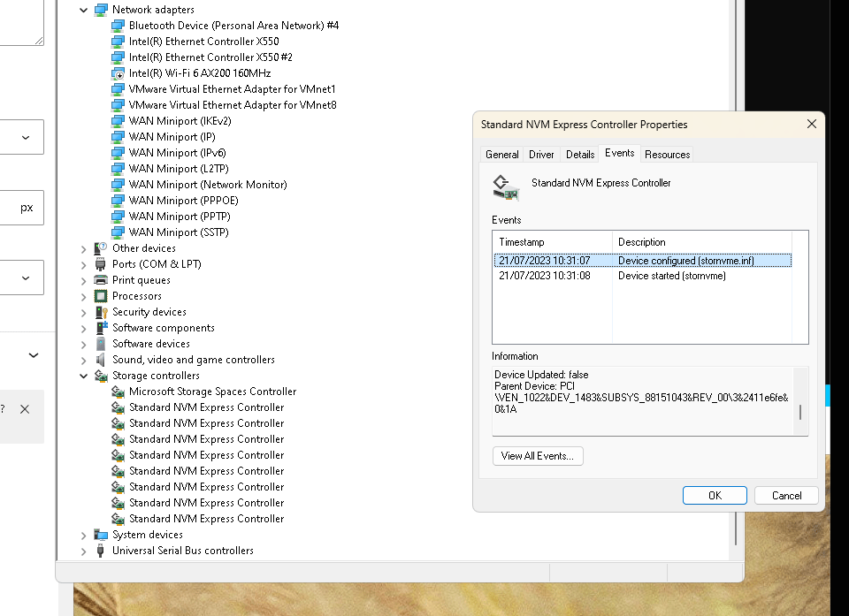Expand the Universal Serial Bus controllers node

click(83, 551)
